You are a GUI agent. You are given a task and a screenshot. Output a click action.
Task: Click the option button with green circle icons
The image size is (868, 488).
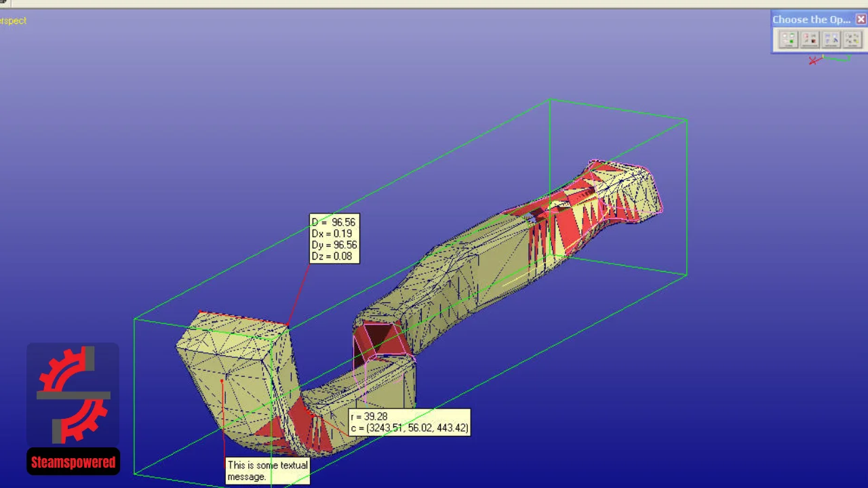pyautogui.click(x=789, y=39)
